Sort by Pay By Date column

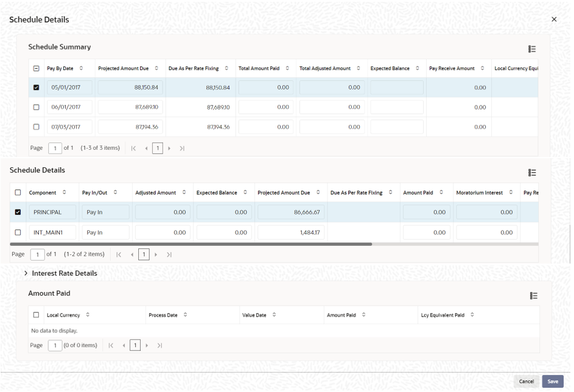tap(82, 68)
